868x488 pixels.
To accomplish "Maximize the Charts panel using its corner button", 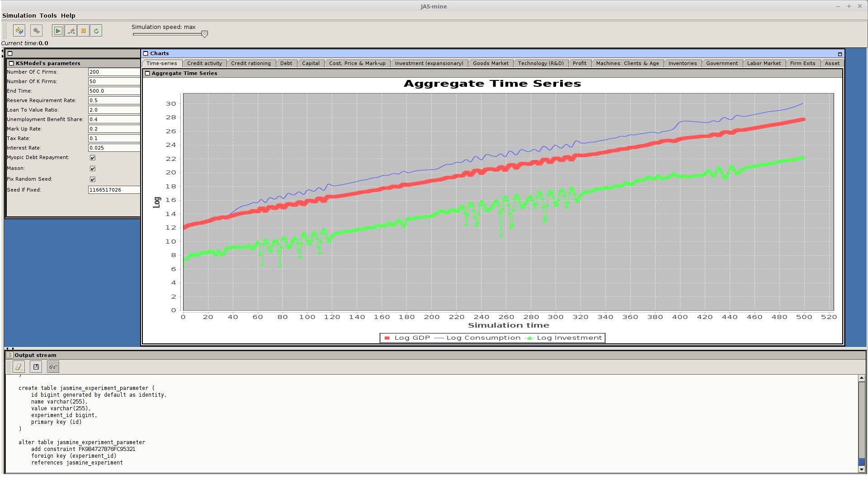I will click(x=840, y=54).
